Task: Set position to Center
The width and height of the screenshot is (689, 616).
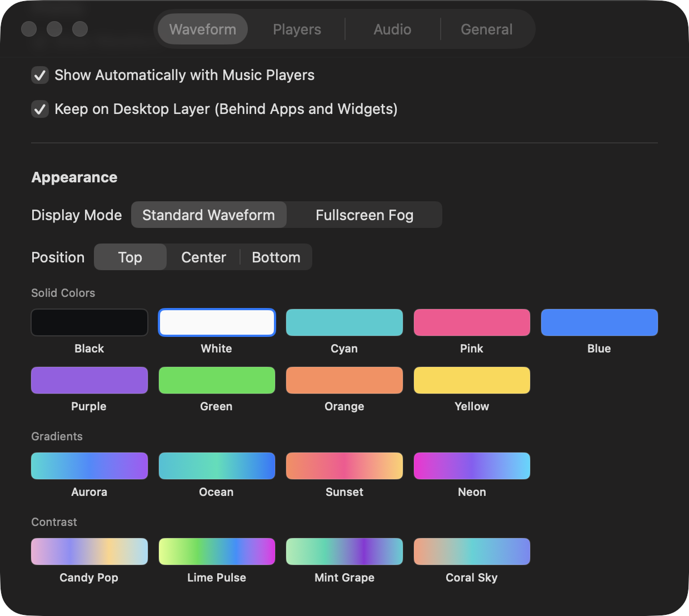Action: pyautogui.click(x=203, y=257)
